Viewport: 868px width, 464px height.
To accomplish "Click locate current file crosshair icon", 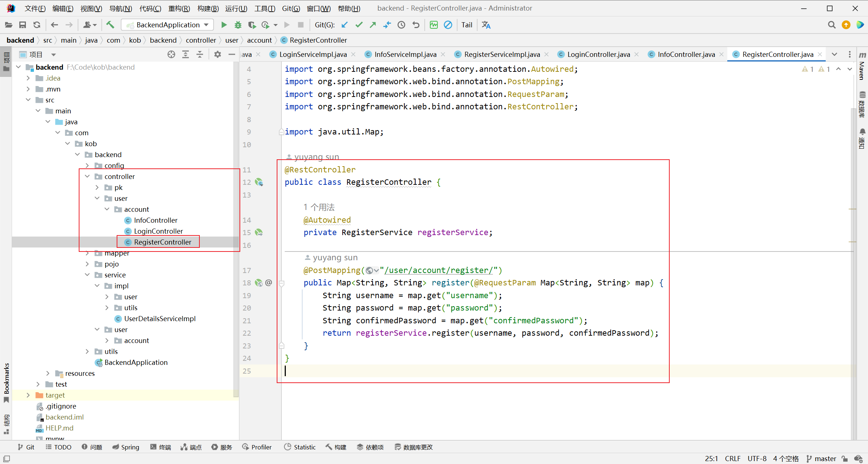I will point(171,54).
